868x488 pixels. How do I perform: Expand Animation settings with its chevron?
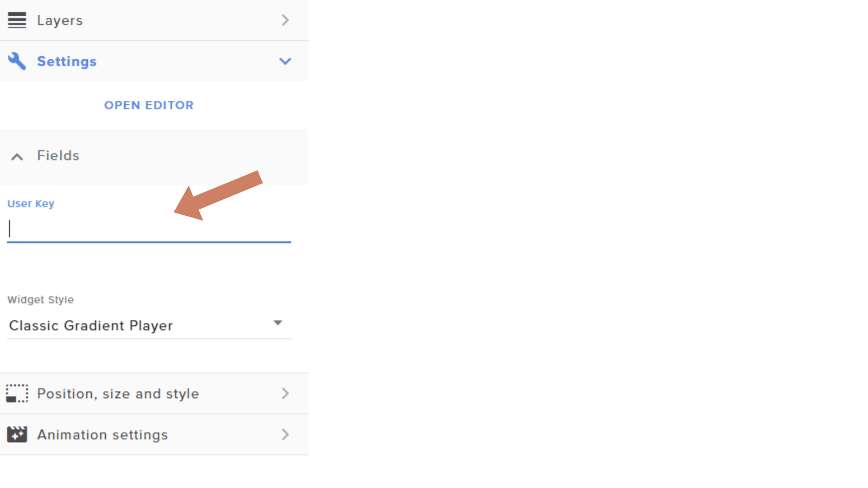(x=285, y=434)
